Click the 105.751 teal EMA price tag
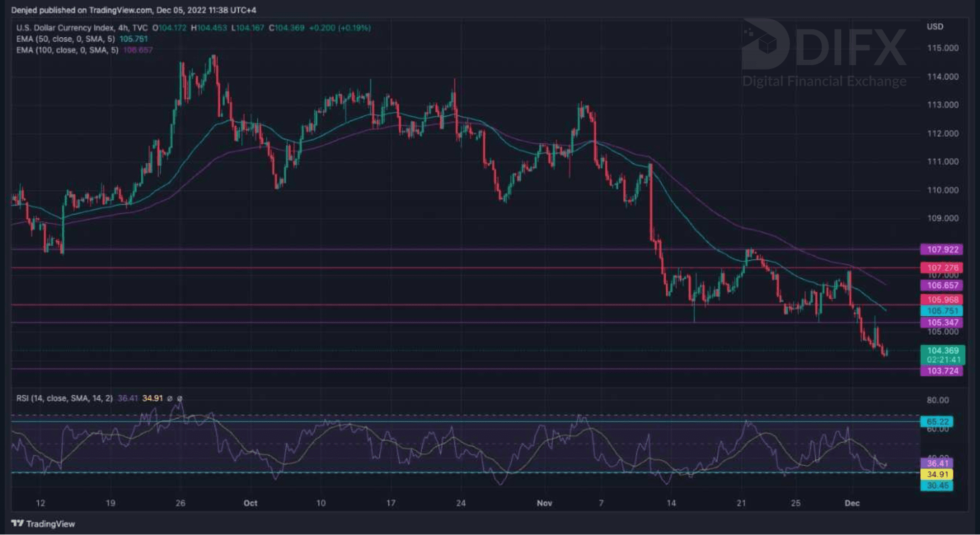The width and height of the screenshot is (980, 535). (942, 311)
